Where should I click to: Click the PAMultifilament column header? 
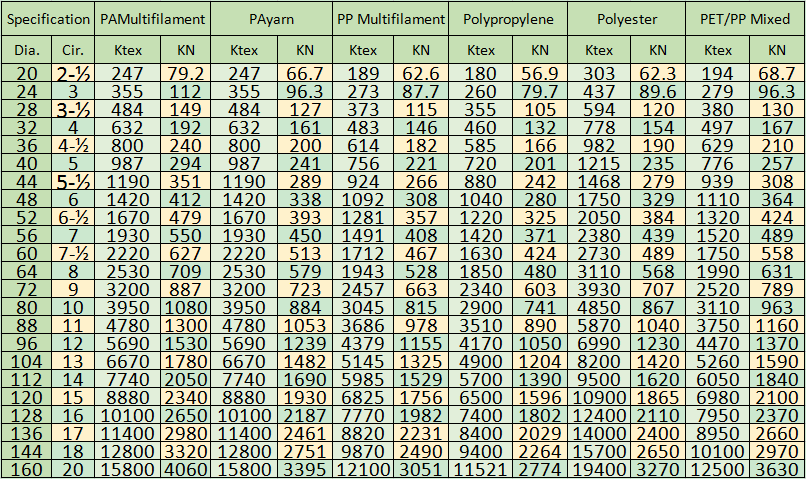[x=153, y=19]
